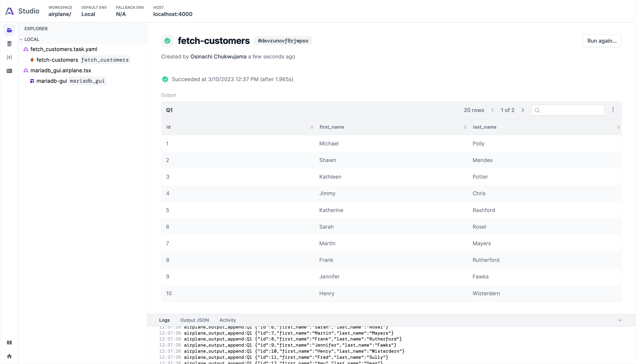
Task: Click the 20 rows count label
Action: point(474,110)
